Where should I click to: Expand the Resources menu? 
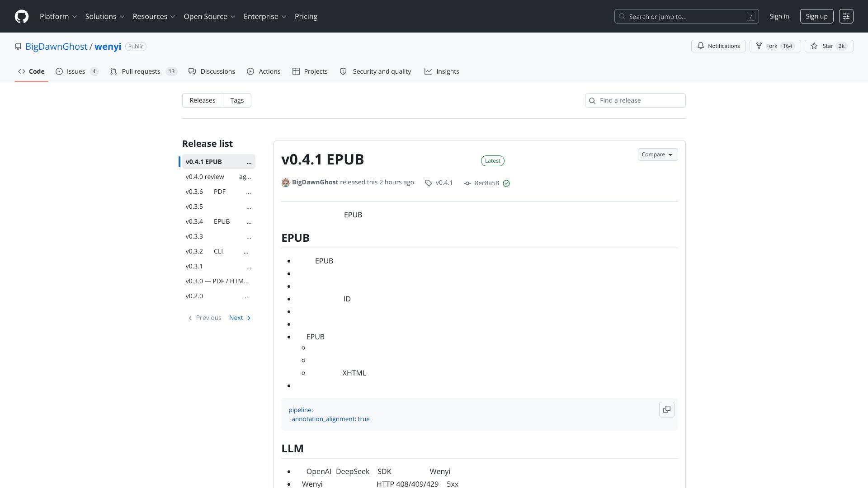[x=154, y=16]
